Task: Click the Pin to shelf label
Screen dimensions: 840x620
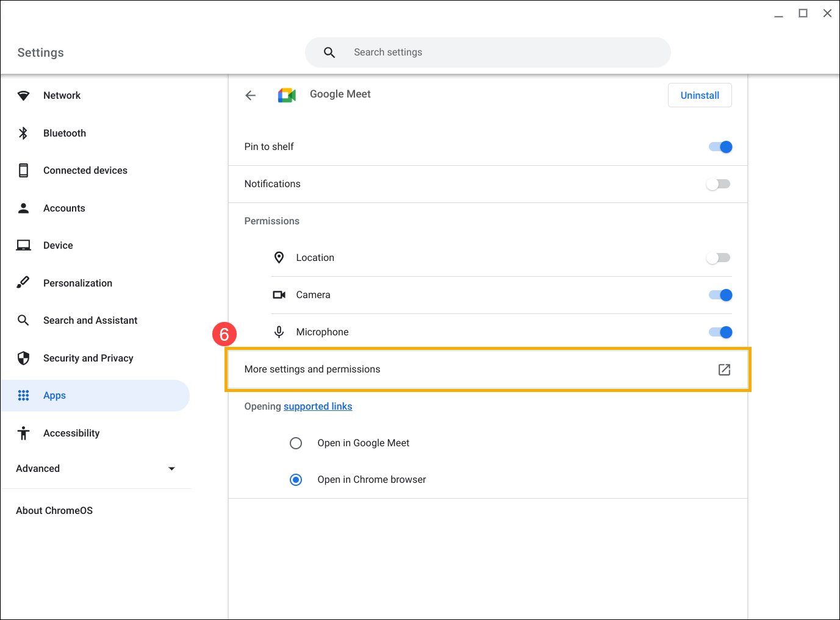Action: coord(269,146)
